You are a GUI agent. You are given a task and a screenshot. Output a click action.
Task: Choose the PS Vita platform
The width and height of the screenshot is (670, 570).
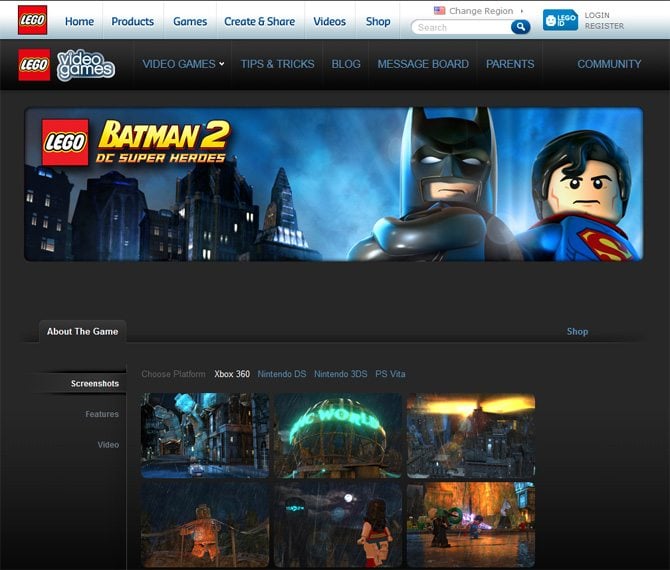[x=390, y=374]
